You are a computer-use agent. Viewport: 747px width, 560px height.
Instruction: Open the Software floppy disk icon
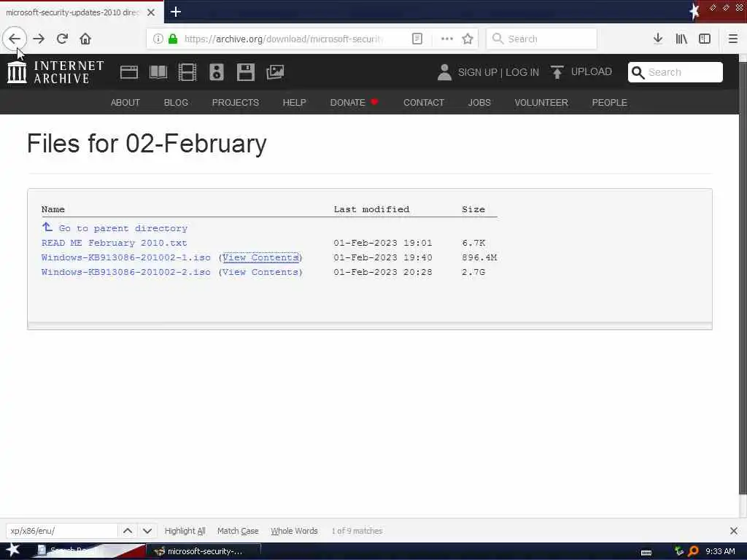246,72
